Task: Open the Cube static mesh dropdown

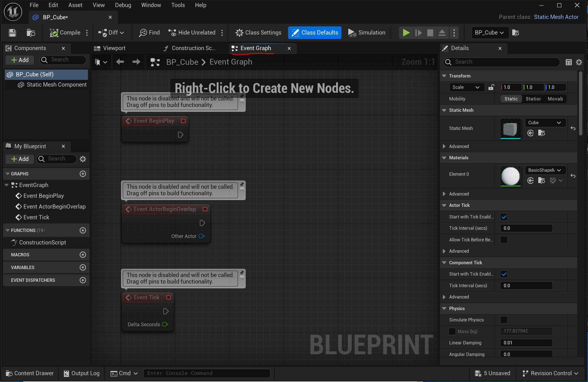Action: coord(545,123)
